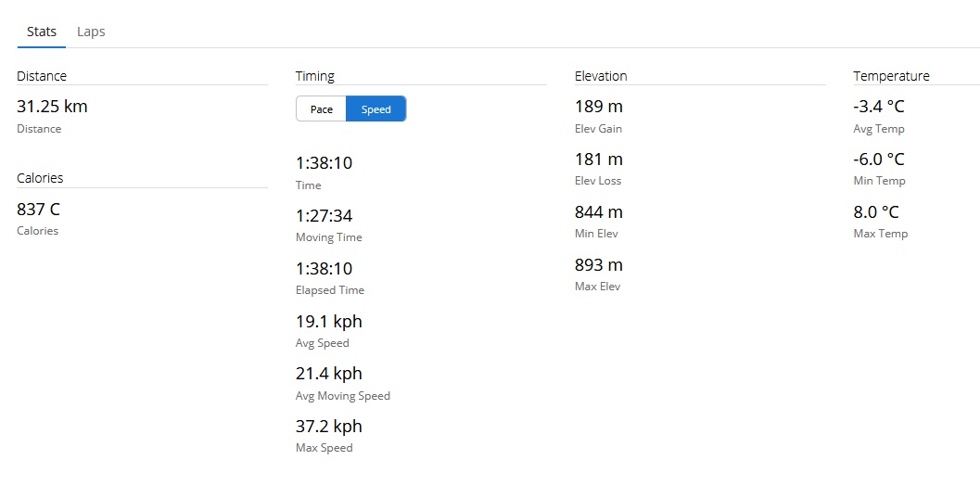Click the 181 m elevation loss value
This screenshot has width=980, height=498.
point(599,160)
